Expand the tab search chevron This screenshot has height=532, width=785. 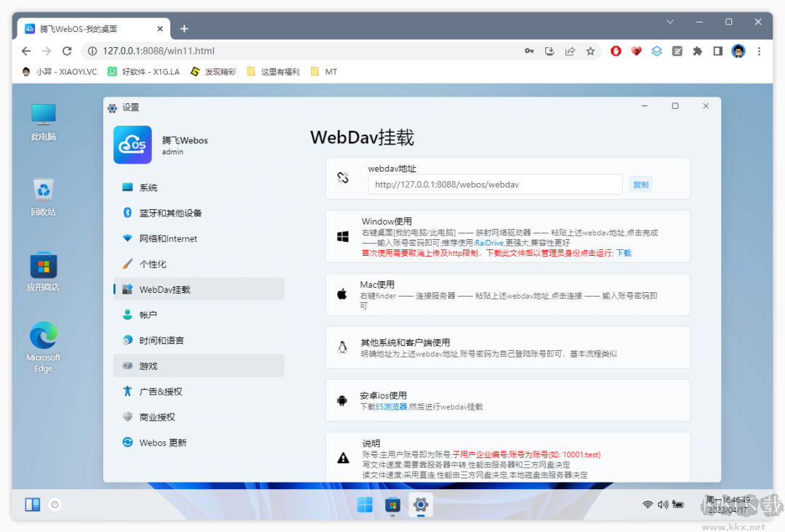click(670, 22)
